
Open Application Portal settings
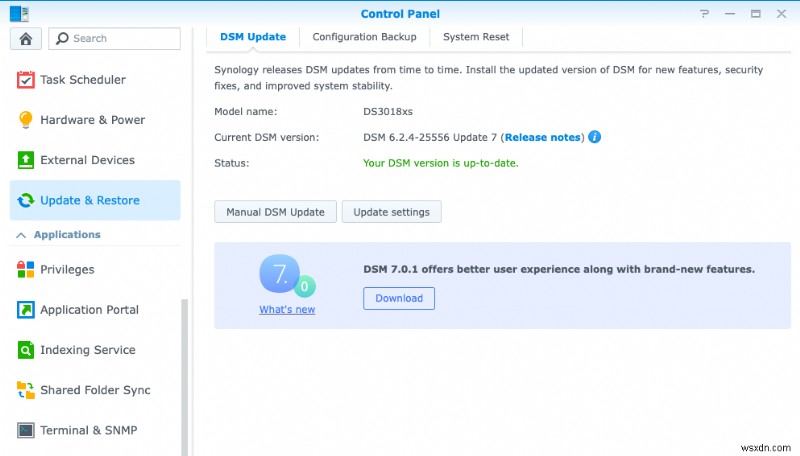(95, 310)
